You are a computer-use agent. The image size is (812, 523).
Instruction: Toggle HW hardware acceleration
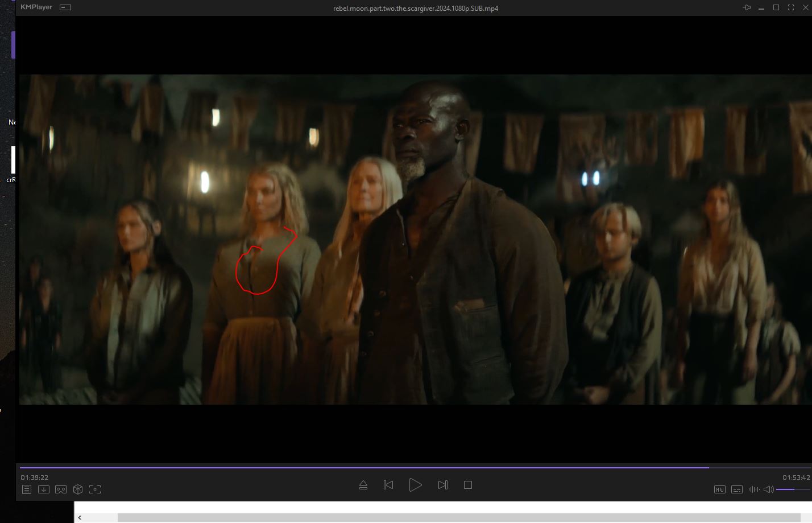click(x=720, y=489)
